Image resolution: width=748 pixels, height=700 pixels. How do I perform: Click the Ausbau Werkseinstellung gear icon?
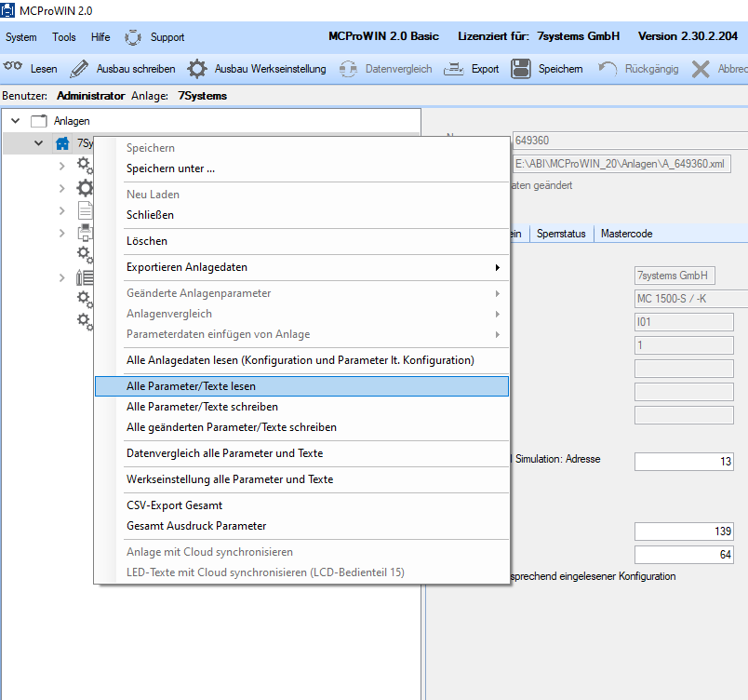(197, 69)
